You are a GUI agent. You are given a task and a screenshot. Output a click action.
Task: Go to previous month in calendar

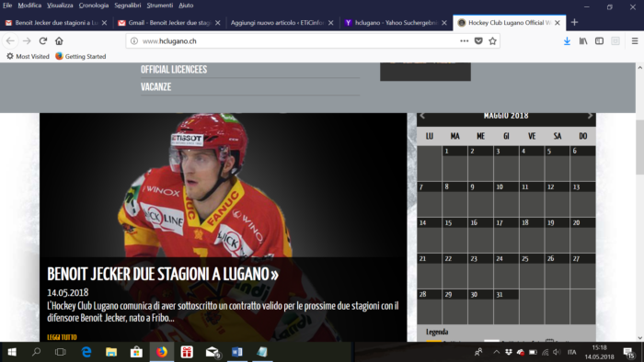click(x=422, y=116)
